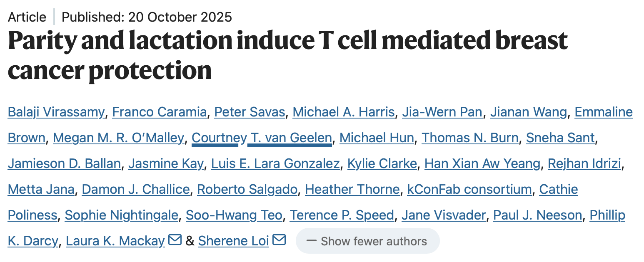Open Luis E. Lara Gonzalez link
The width and height of the screenshot is (644, 262).
[x=275, y=163]
